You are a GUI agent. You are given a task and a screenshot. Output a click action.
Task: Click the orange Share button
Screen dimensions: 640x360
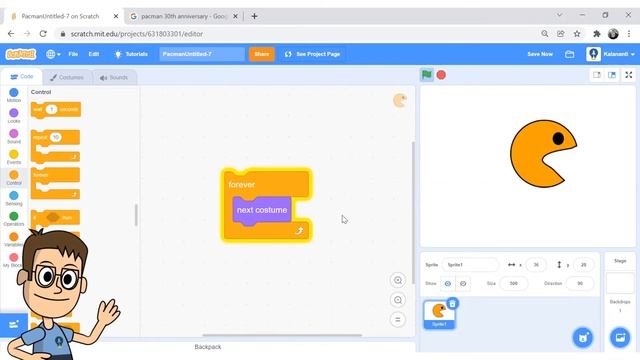[262, 54]
